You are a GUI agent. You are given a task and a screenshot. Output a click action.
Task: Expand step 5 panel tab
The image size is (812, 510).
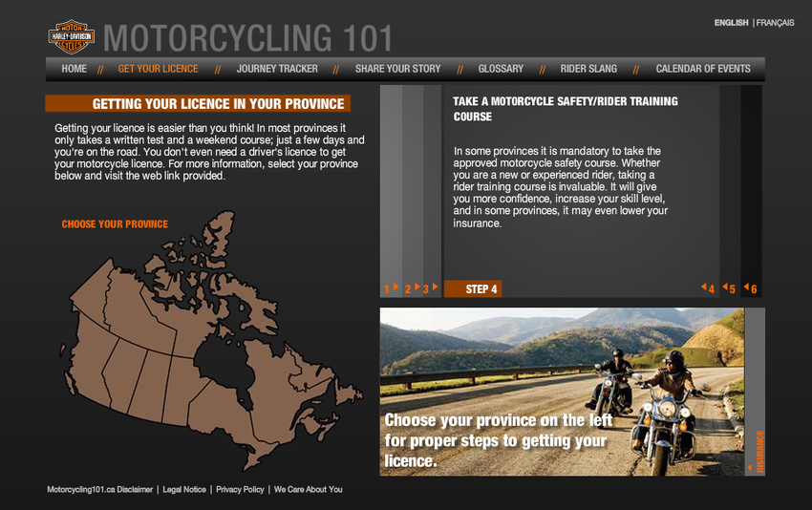point(730,192)
